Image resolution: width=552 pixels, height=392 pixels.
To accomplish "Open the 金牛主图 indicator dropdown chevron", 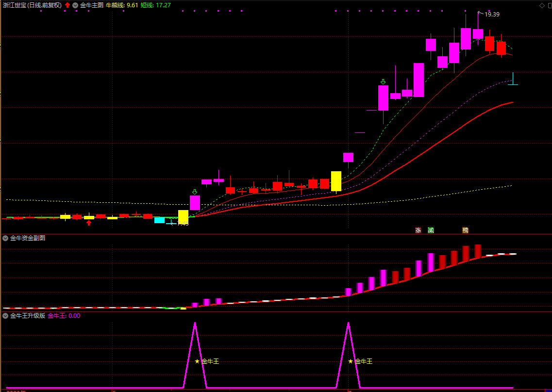I will (75, 5).
